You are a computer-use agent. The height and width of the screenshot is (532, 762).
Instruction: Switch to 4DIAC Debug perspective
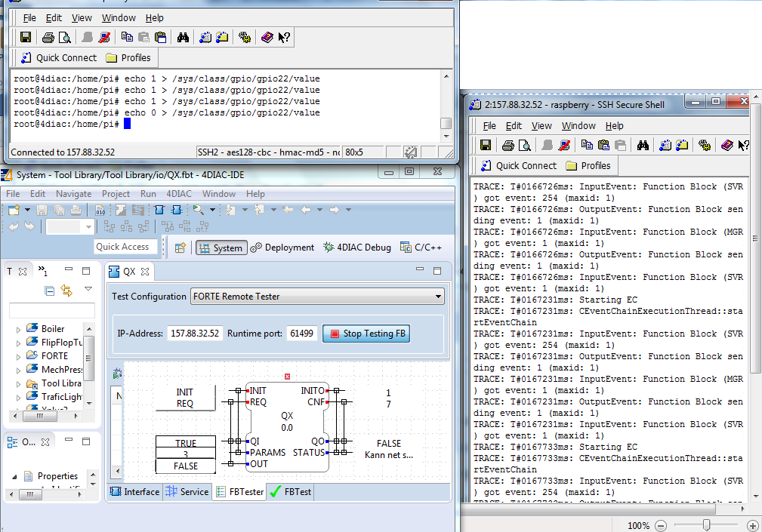(x=357, y=248)
